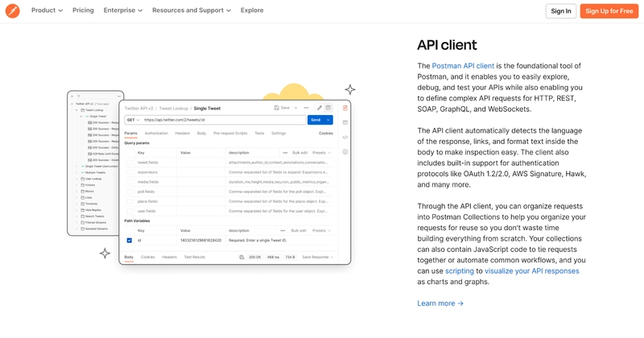Click the pencil edit icon beside Single Tweet

pyautogui.click(x=319, y=108)
